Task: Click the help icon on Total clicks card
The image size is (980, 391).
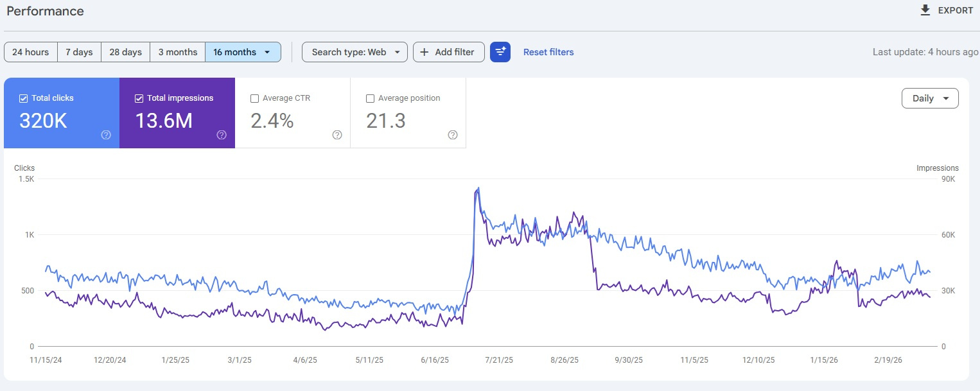Action: (x=106, y=135)
